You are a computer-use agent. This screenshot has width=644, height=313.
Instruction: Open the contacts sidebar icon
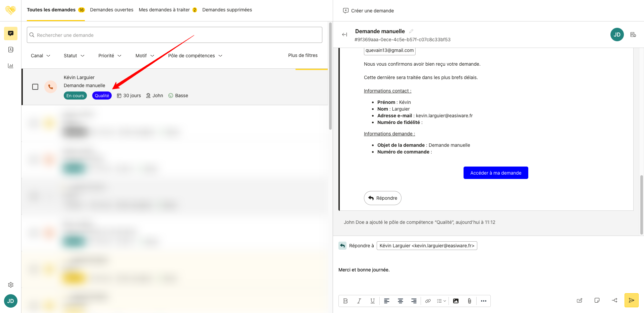(x=11, y=50)
